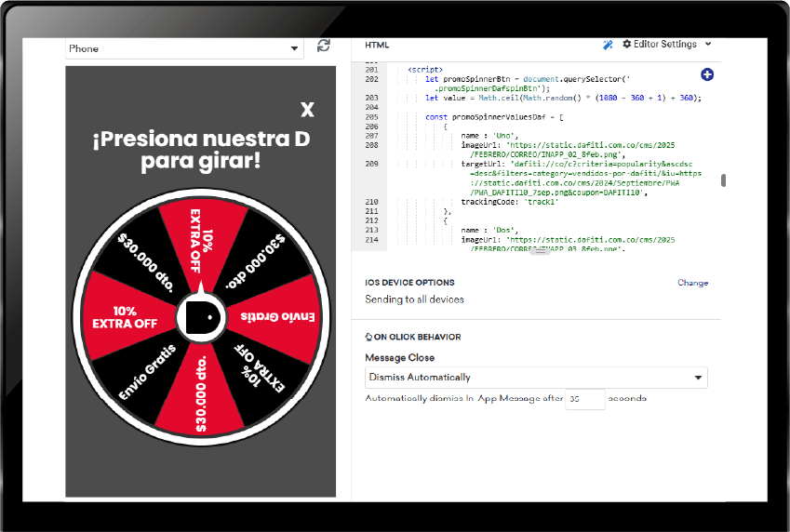790x532 pixels.
Task: Click the code editor scrollbar thumb
Action: (724, 180)
